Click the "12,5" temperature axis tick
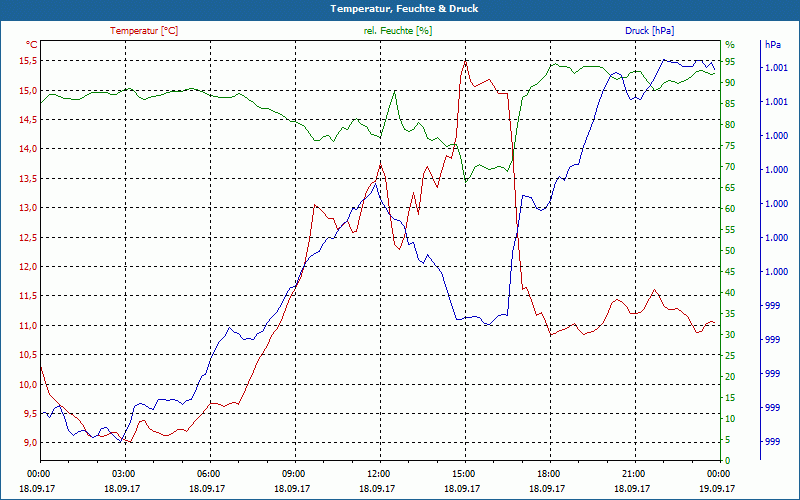The image size is (800, 500). click(28, 237)
